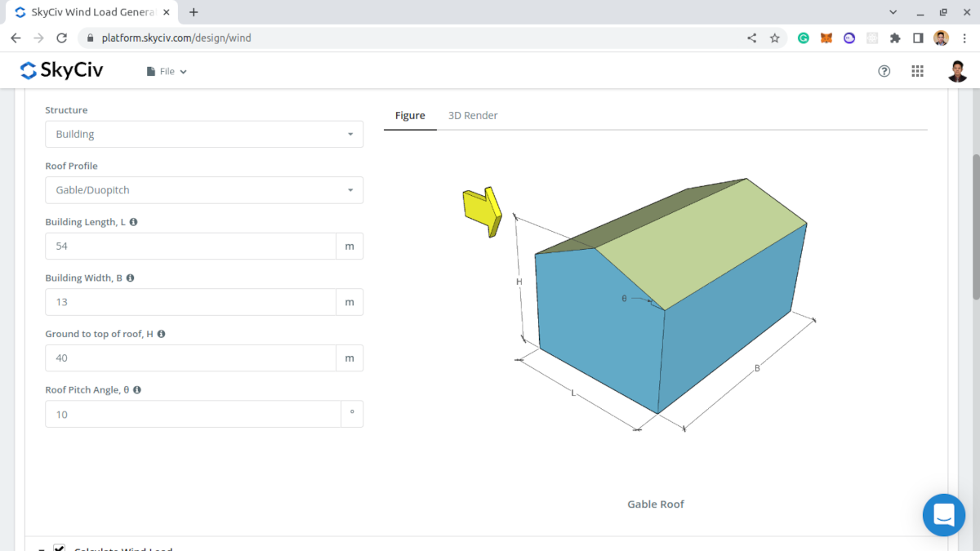980x551 pixels.
Task: Open the tab search chevron
Action: click(x=892, y=12)
